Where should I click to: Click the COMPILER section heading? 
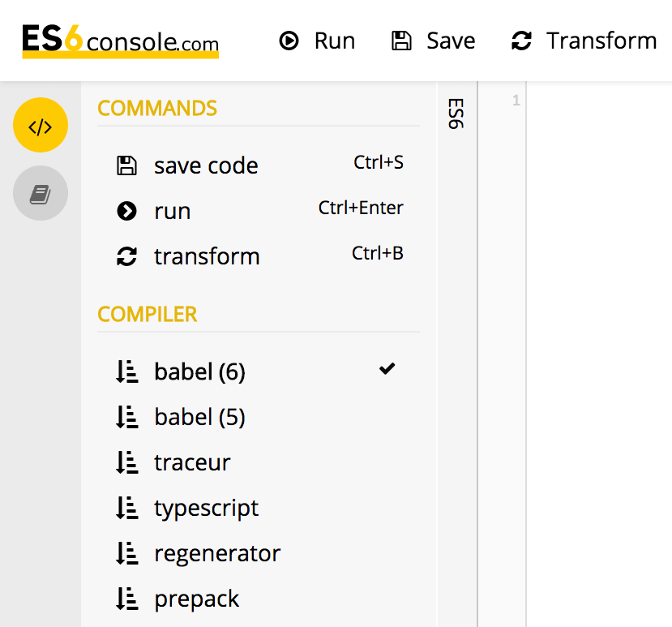point(147,314)
